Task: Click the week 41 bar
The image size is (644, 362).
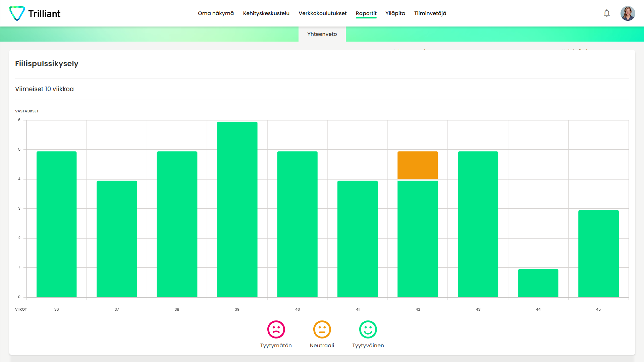Action: point(358,239)
